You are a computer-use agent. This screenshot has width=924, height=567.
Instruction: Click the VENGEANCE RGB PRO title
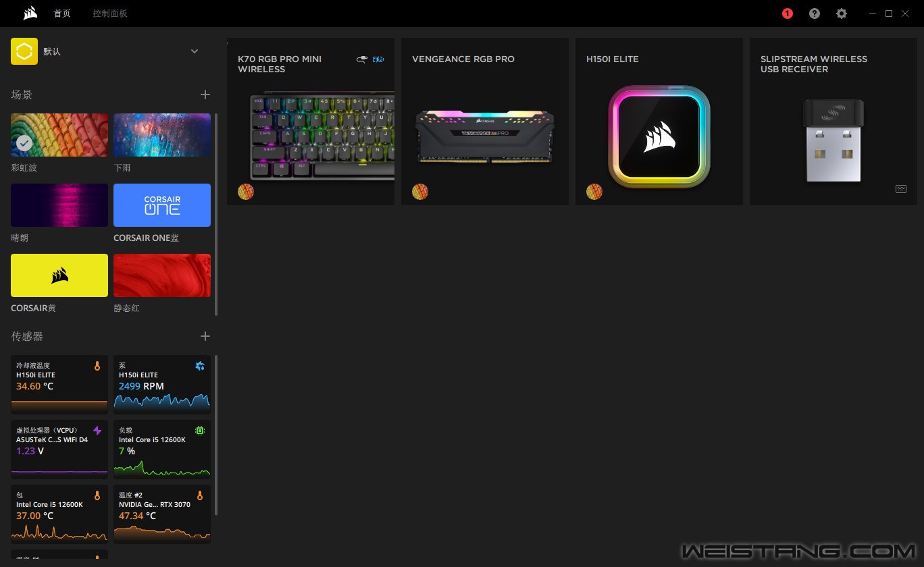[463, 59]
